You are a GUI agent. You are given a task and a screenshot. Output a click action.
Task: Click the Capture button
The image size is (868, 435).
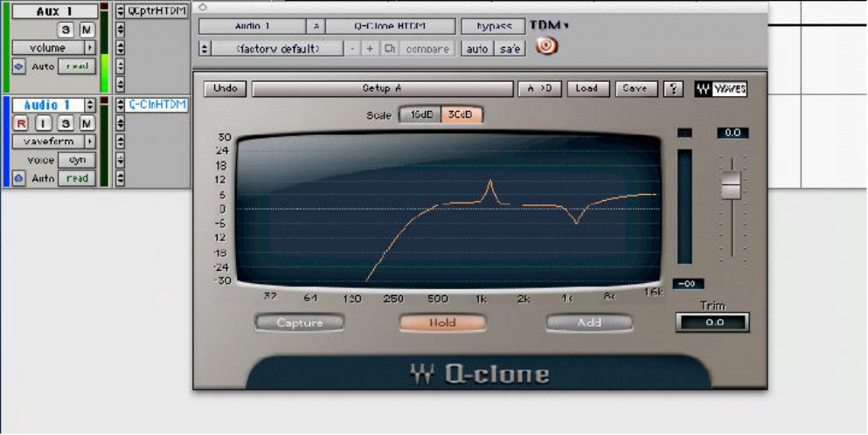point(300,322)
